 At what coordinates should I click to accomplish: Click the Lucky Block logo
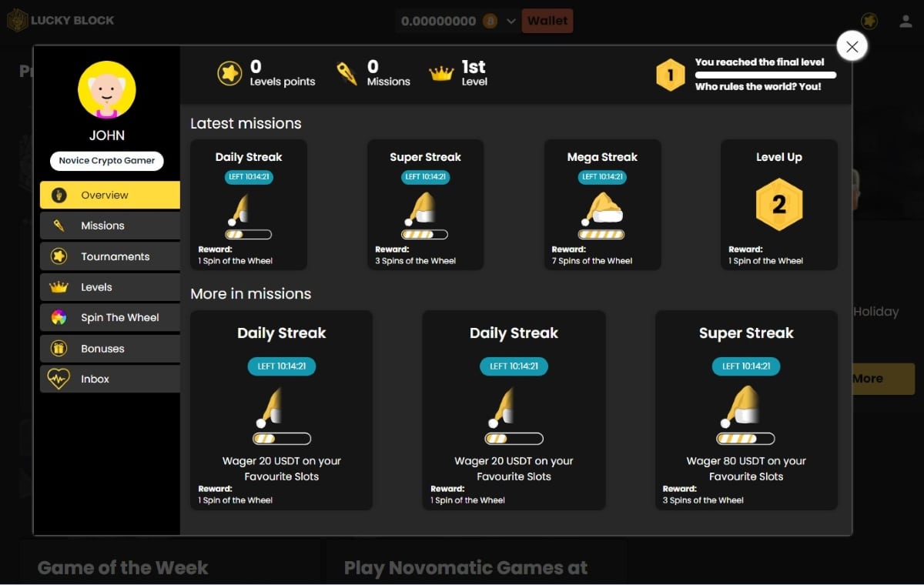coord(61,21)
